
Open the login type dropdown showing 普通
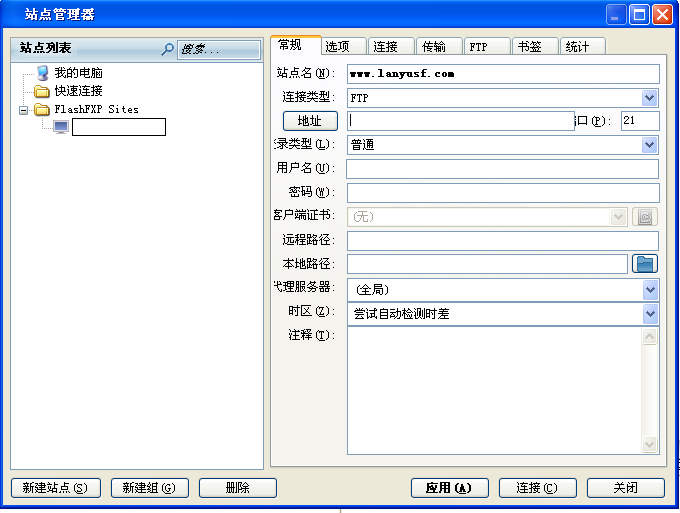[x=649, y=144]
